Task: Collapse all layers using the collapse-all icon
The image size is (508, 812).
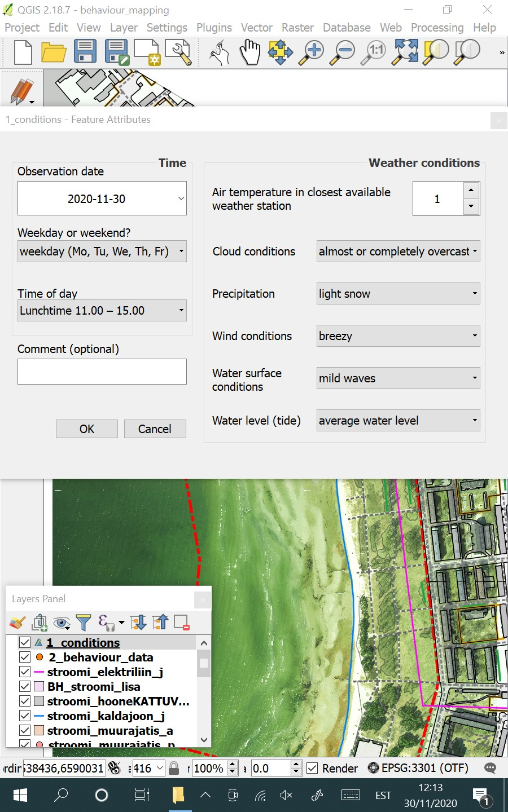Action: tap(160, 622)
